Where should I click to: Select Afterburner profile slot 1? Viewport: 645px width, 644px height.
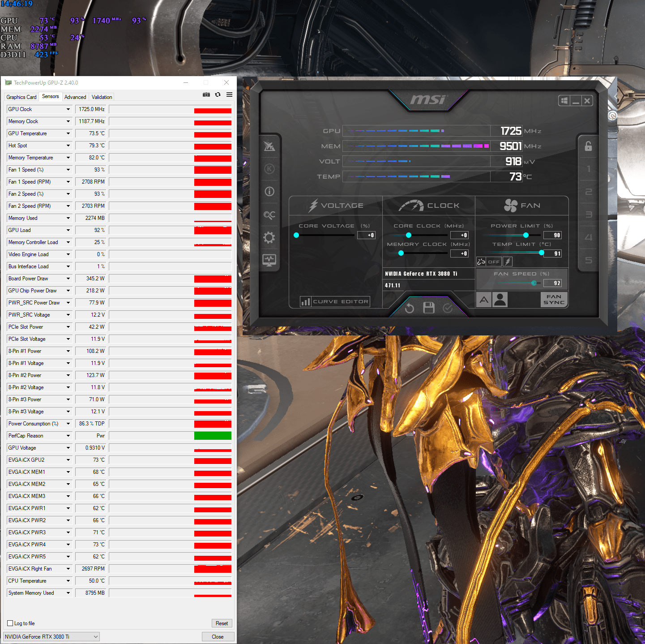[x=589, y=169]
